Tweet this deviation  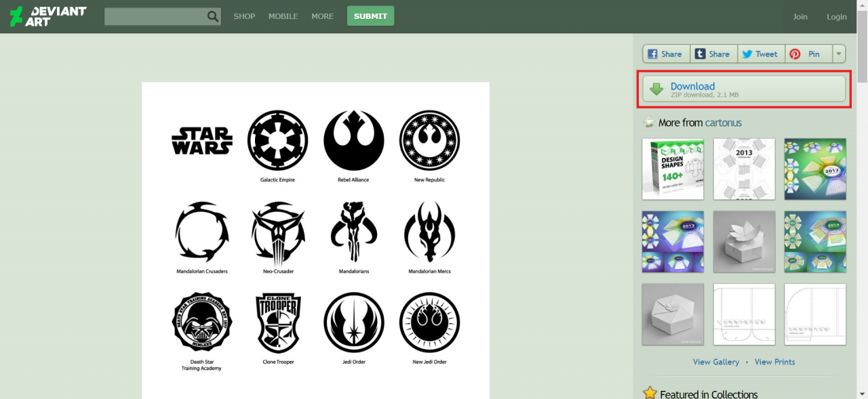coord(761,54)
